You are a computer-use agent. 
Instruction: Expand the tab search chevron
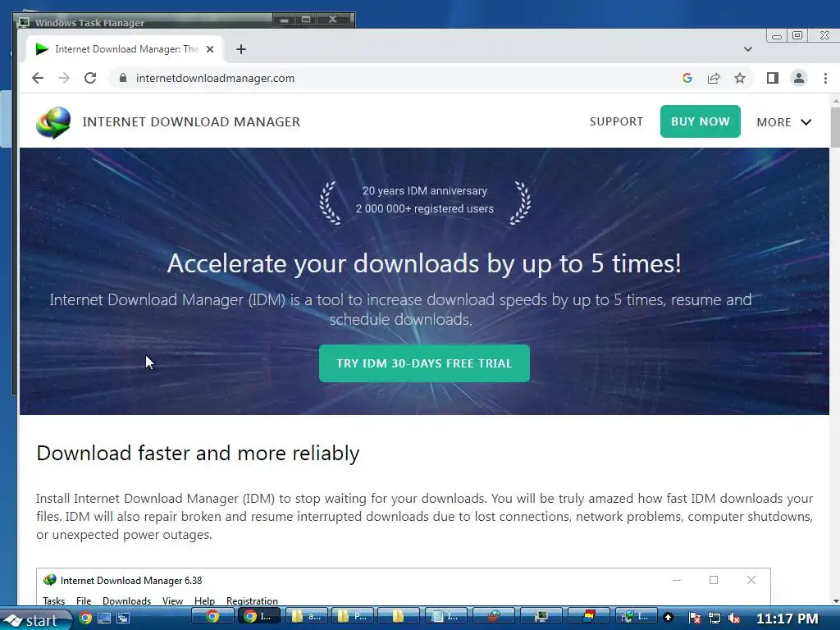pyautogui.click(x=748, y=49)
